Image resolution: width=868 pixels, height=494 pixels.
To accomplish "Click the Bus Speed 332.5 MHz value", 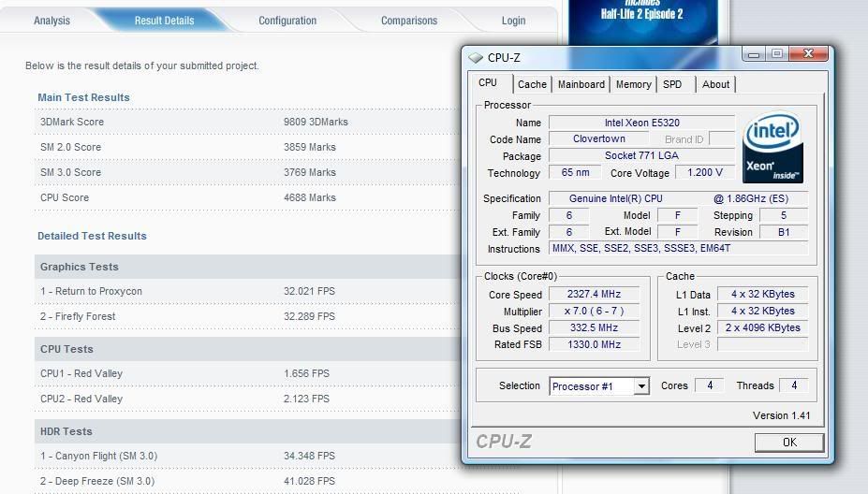I will (x=594, y=327).
